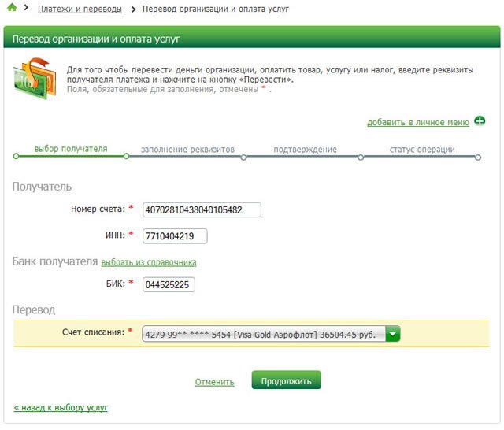The image size is (504, 430).
Task: Focus the 'БИК' input field
Action: click(169, 284)
